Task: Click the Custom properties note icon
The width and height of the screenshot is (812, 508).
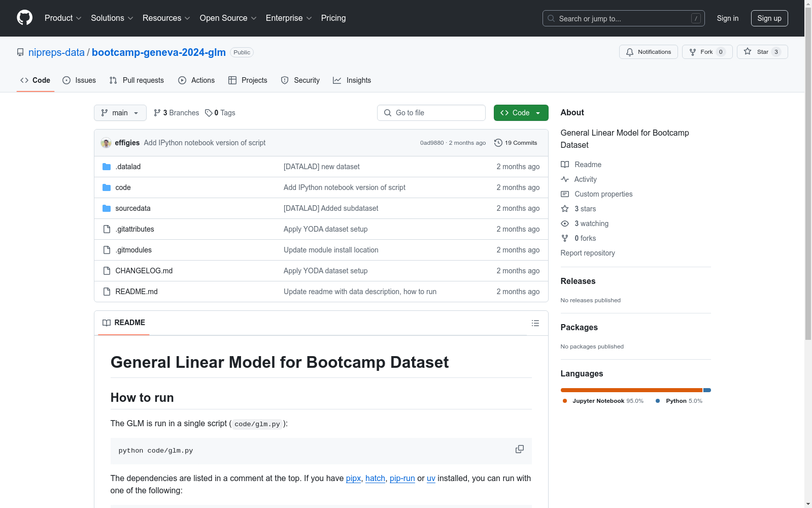Action: [x=565, y=194]
